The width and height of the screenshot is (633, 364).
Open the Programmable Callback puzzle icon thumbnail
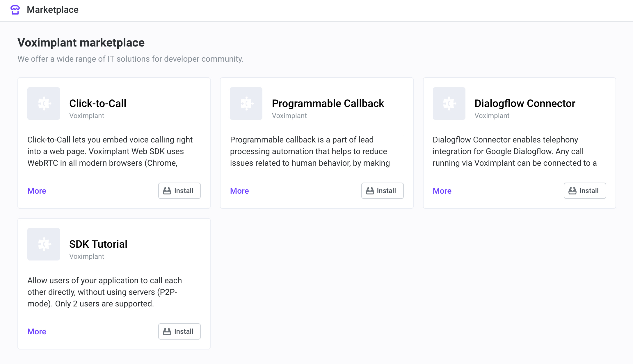pos(246,104)
